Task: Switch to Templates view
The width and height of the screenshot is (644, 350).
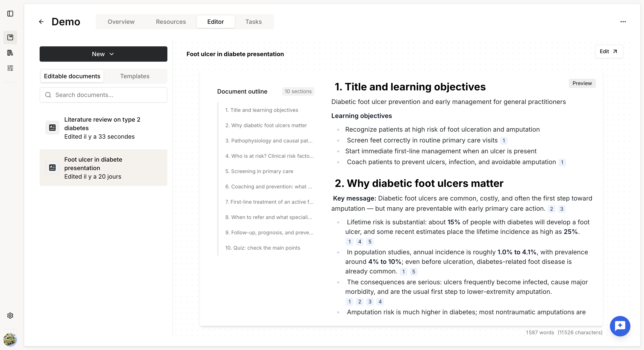Action: click(x=135, y=76)
